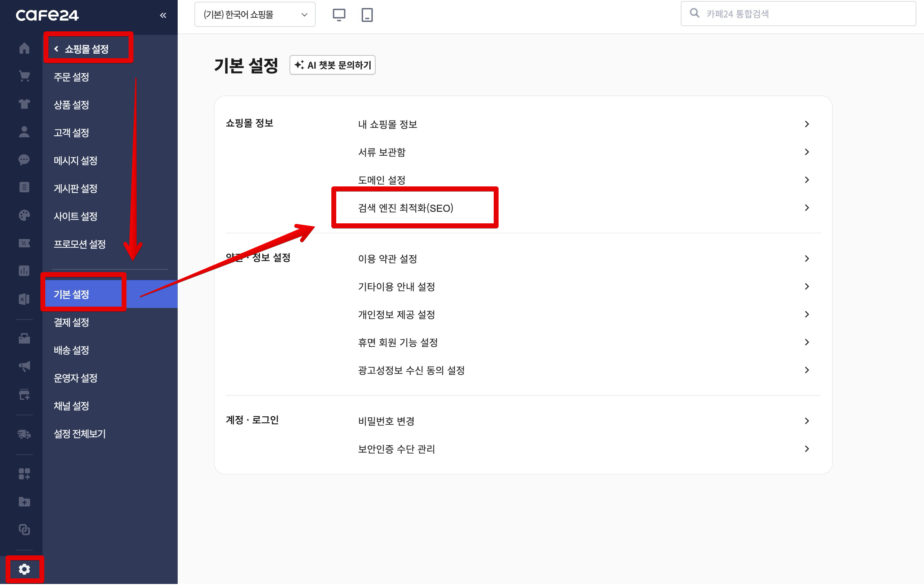924x585 pixels.
Task: Open the shopping cart orders icon
Action: point(24,76)
